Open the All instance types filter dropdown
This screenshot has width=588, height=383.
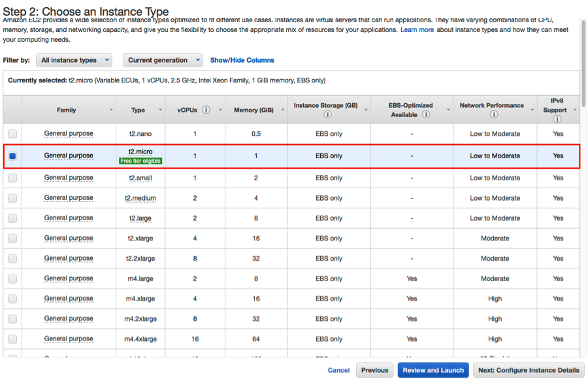(74, 60)
